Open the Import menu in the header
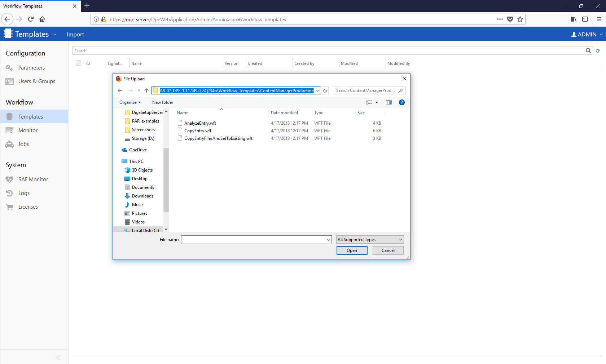Screen dimensions: 606x364 tap(75, 35)
